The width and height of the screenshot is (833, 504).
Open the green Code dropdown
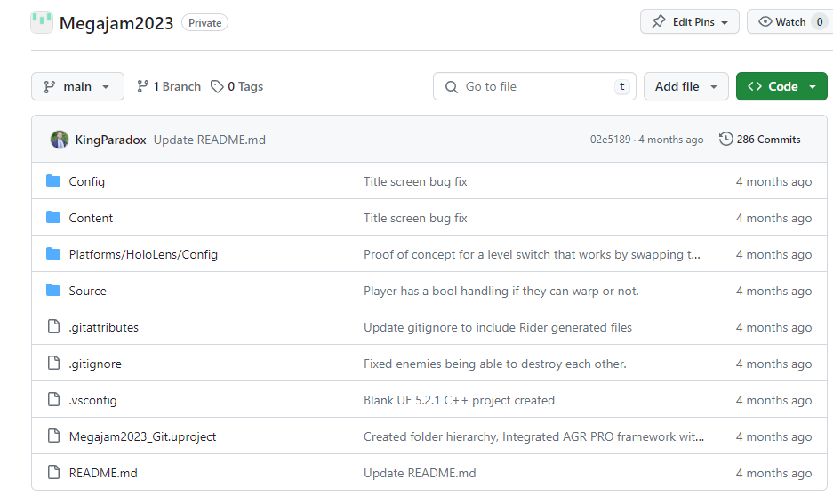(781, 86)
